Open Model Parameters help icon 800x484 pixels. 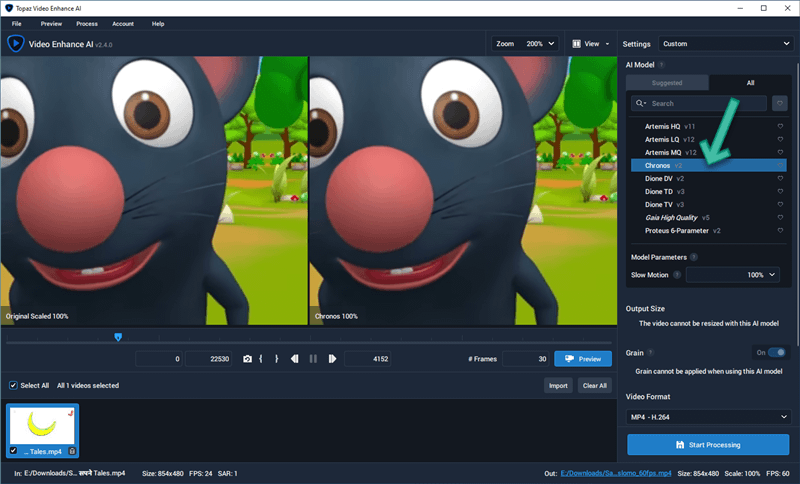(x=694, y=257)
